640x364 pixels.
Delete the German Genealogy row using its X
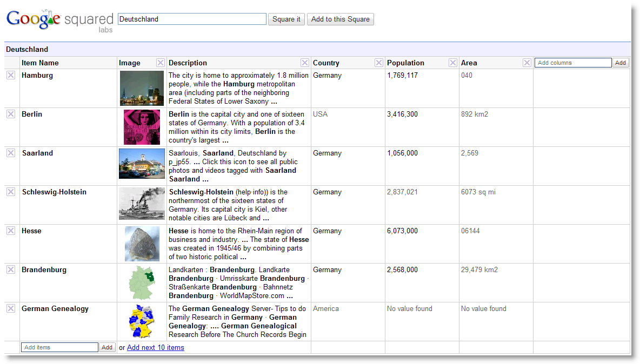pos(11,308)
